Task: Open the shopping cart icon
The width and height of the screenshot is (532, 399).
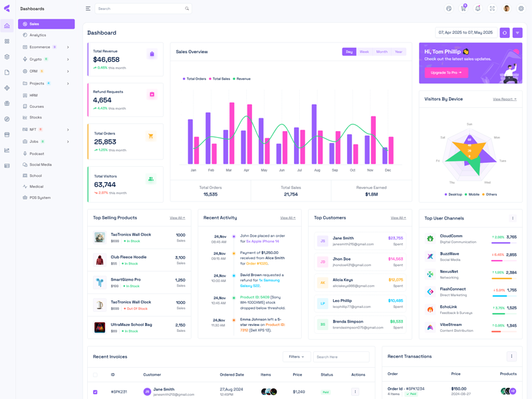Action: [x=464, y=9]
